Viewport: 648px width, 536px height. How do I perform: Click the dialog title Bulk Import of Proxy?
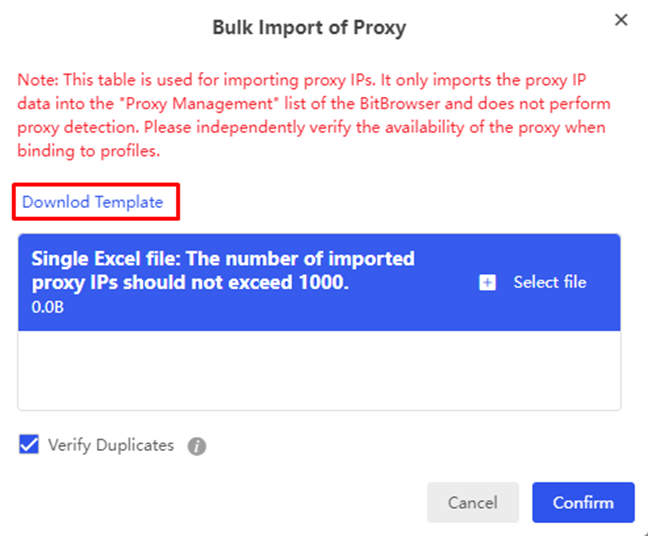pyautogui.click(x=309, y=28)
